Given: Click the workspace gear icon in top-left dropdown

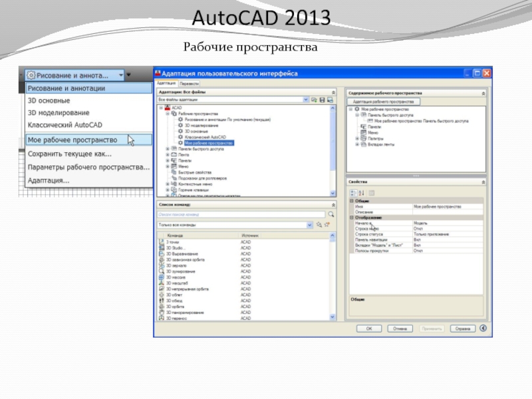Looking at the screenshot, I should click(31, 75).
